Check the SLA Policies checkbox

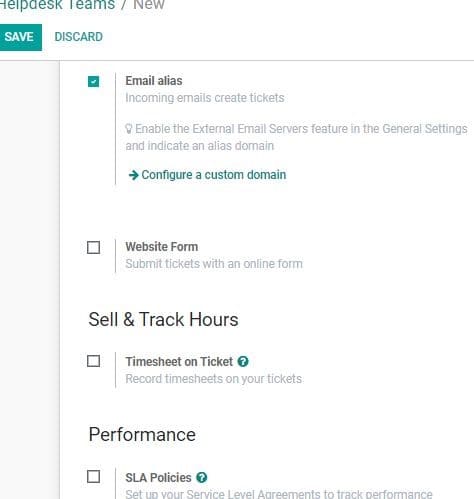93,477
